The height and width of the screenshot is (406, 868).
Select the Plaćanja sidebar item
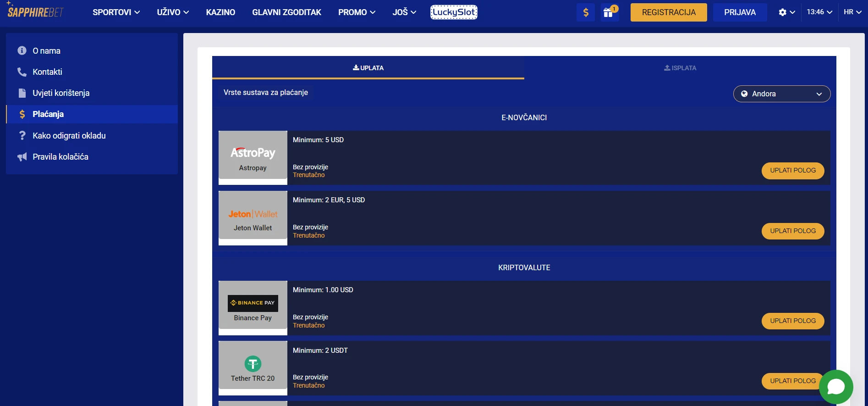(x=92, y=114)
